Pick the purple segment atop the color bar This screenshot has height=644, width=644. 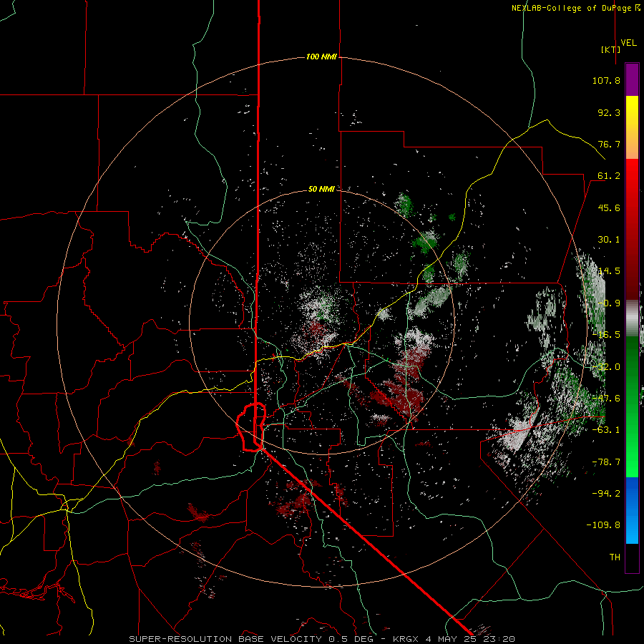click(632, 79)
